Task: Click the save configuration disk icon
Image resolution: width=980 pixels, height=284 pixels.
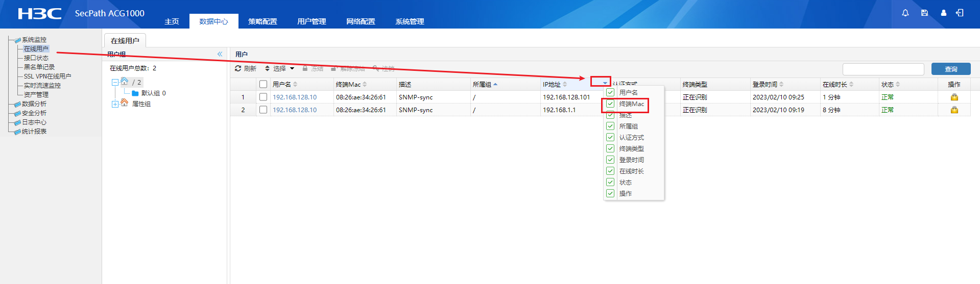Action: [x=924, y=13]
